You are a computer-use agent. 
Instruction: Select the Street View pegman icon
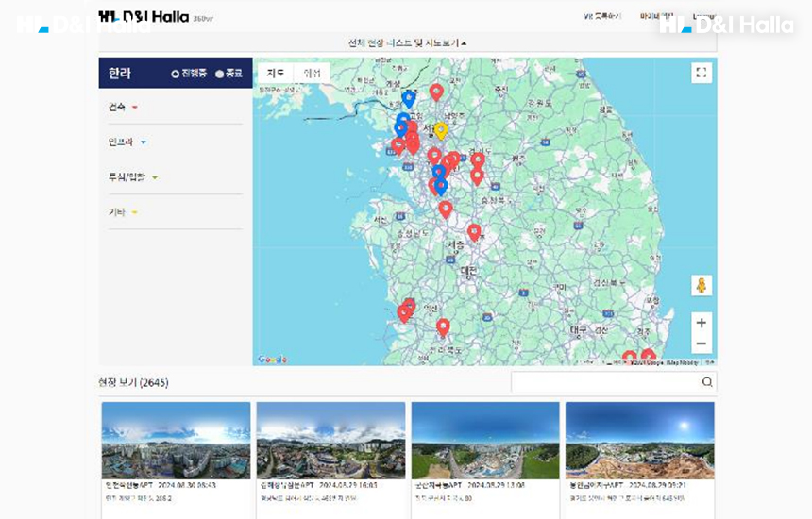click(x=701, y=285)
